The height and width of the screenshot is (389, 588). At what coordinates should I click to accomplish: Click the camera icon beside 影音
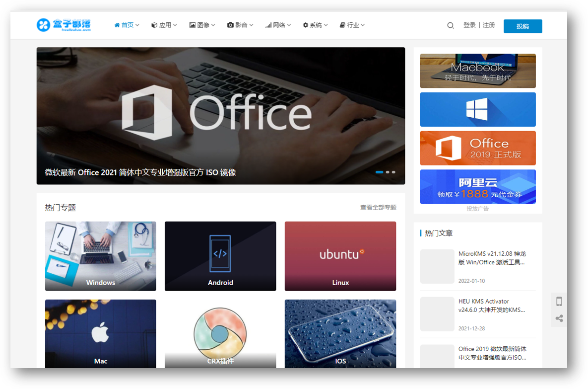[230, 25]
